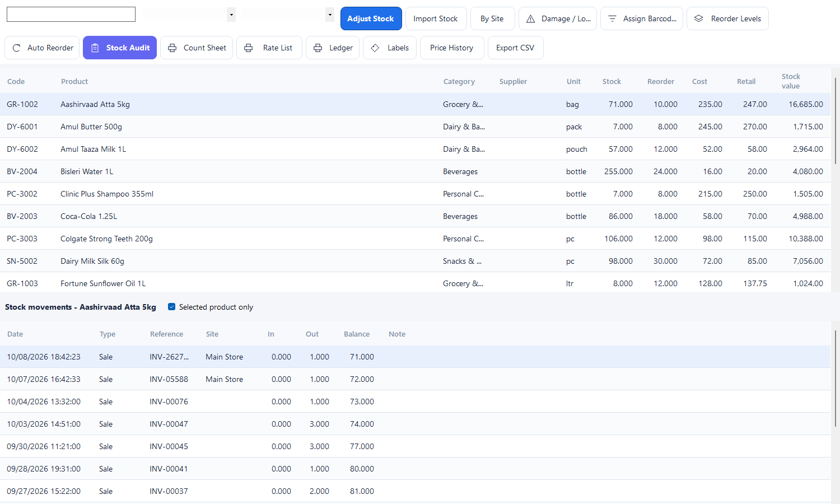View stock By Site

[x=492, y=18]
